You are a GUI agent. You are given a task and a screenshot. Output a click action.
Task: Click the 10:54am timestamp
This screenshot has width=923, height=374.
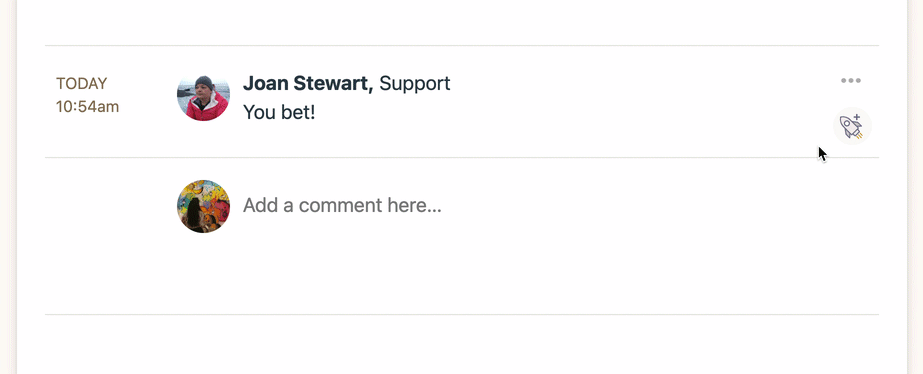coord(88,107)
